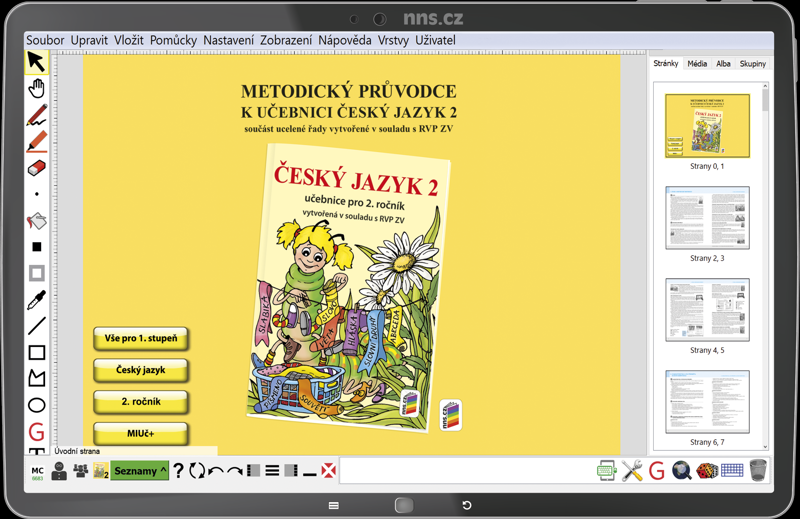This screenshot has height=519, width=800.
Task: Click the Český jazyk button
Action: (141, 370)
